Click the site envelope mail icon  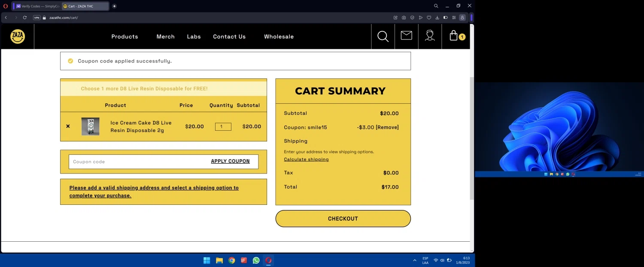pyautogui.click(x=406, y=36)
